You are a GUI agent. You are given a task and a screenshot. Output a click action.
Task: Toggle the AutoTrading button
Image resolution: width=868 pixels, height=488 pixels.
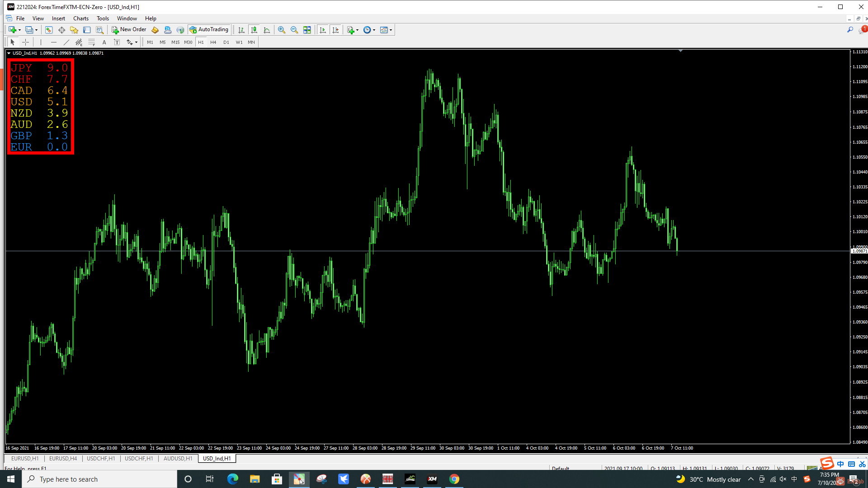coord(209,30)
